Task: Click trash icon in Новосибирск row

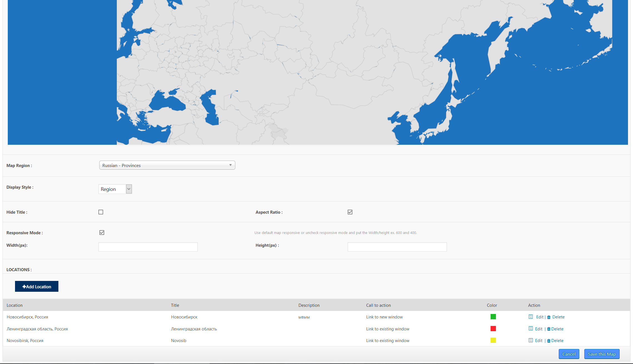Action: (x=549, y=317)
